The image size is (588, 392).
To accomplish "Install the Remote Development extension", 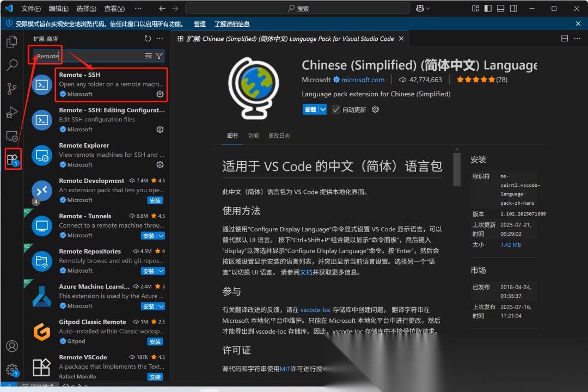I will (x=155, y=200).
